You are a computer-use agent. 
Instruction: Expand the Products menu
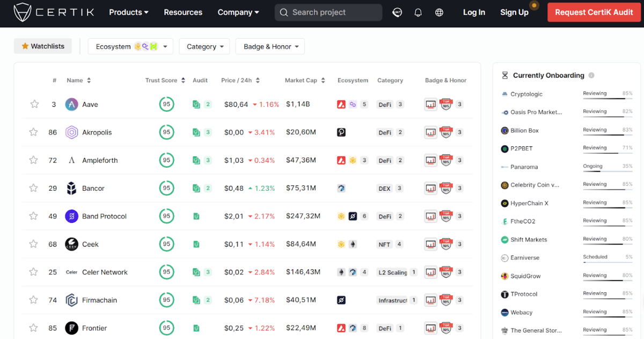pyautogui.click(x=129, y=12)
